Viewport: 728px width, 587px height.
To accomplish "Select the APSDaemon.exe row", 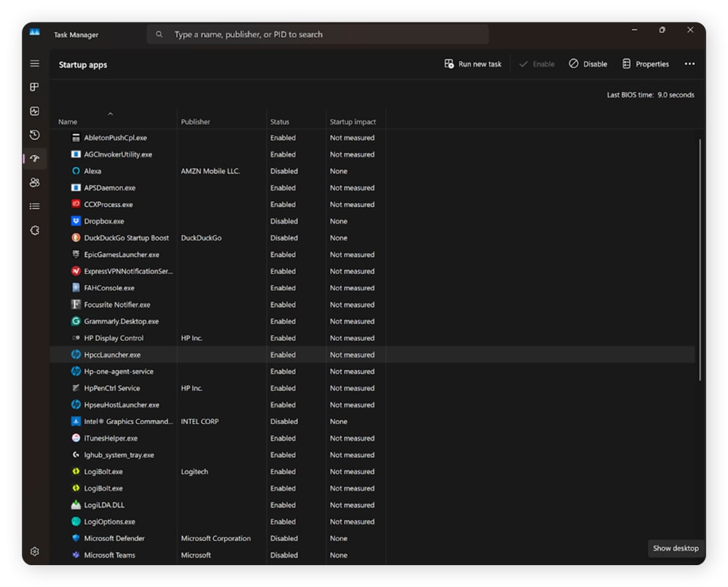I will coord(372,188).
